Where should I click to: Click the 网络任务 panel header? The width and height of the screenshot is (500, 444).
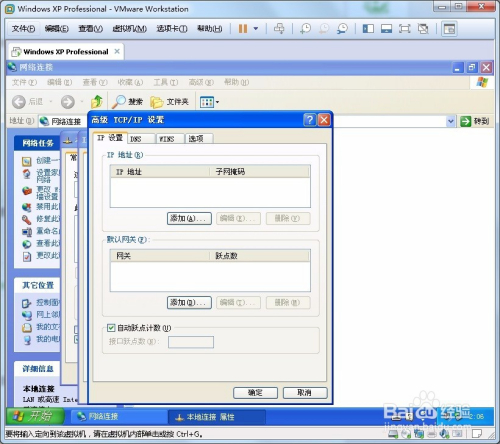coord(37,143)
